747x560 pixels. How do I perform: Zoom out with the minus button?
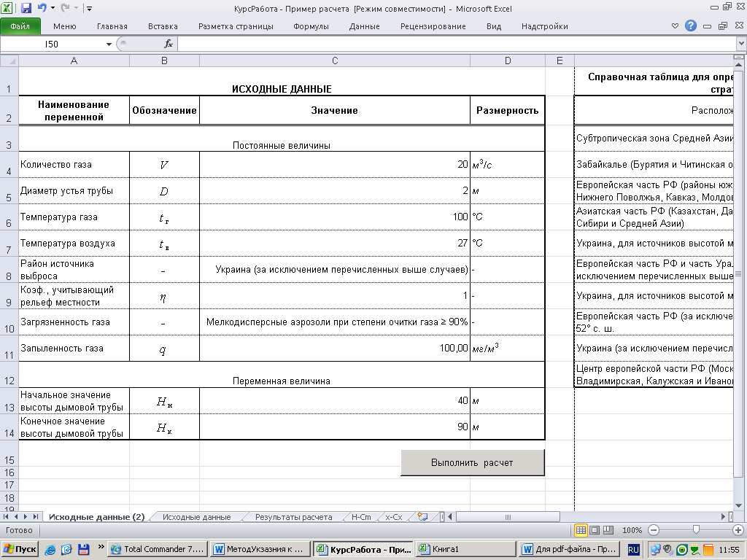coord(654,530)
